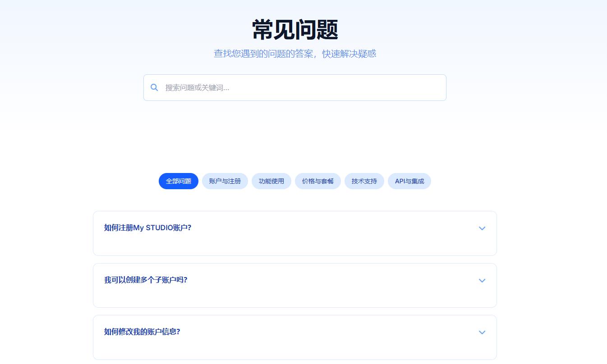The width and height of the screenshot is (607, 364).
Task: Expand chevron for 如何注册My STUDIO账户
Action: tap(482, 228)
